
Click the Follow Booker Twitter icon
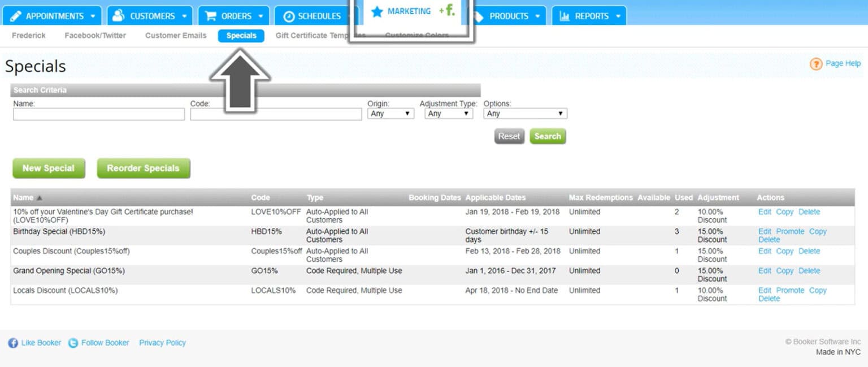tap(73, 342)
